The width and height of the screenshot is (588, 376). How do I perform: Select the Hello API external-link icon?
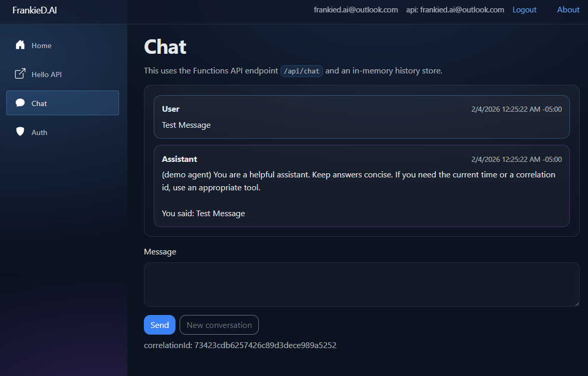pyautogui.click(x=19, y=74)
